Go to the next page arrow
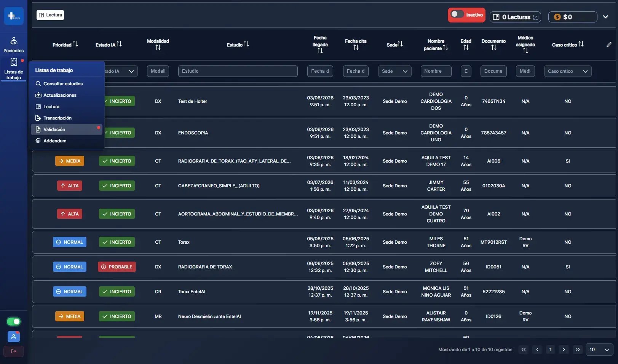The width and height of the screenshot is (618, 364). (x=564, y=350)
